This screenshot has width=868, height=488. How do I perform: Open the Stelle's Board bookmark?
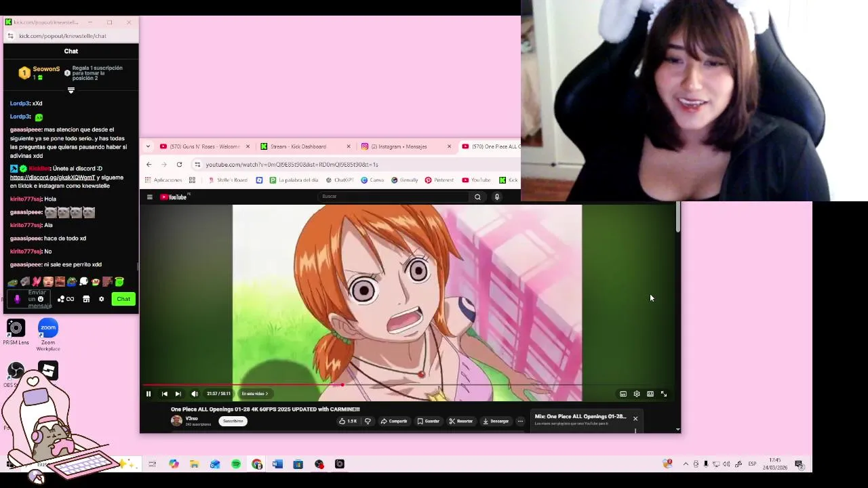228,180
